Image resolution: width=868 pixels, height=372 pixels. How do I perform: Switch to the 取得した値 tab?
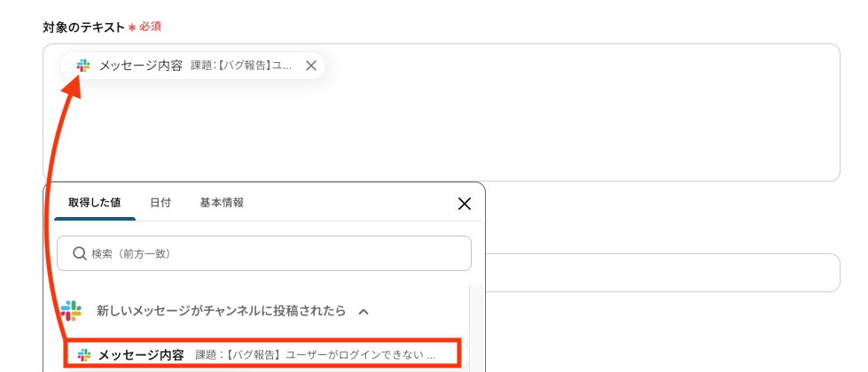pyautogui.click(x=93, y=203)
